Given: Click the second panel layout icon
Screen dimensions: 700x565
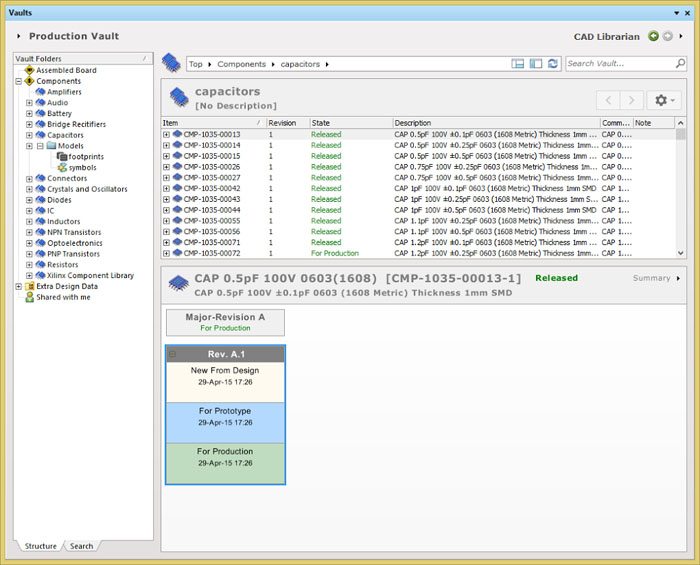Looking at the screenshot, I should [x=536, y=64].
